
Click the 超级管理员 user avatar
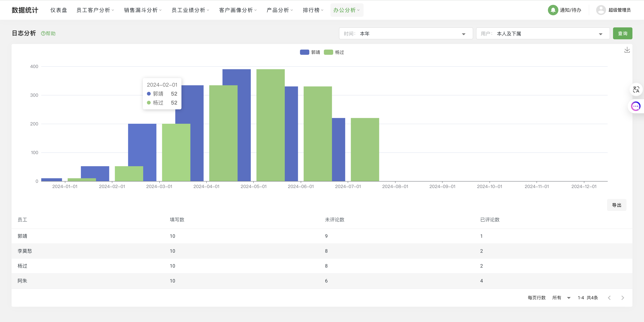tap(601, 10)
